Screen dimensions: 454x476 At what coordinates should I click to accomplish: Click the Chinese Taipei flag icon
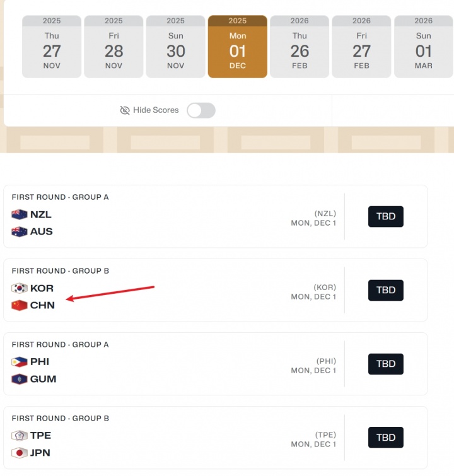(20, 436)
